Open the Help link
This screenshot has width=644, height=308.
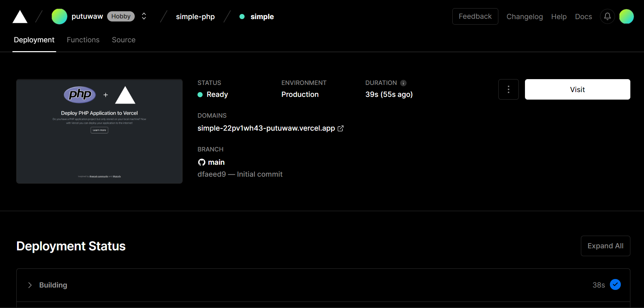click(x=559, y=16)
